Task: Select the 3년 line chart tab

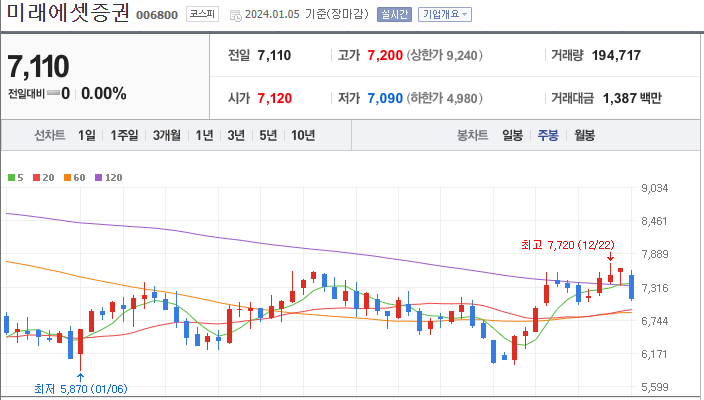Action: [x=236, y=135]
